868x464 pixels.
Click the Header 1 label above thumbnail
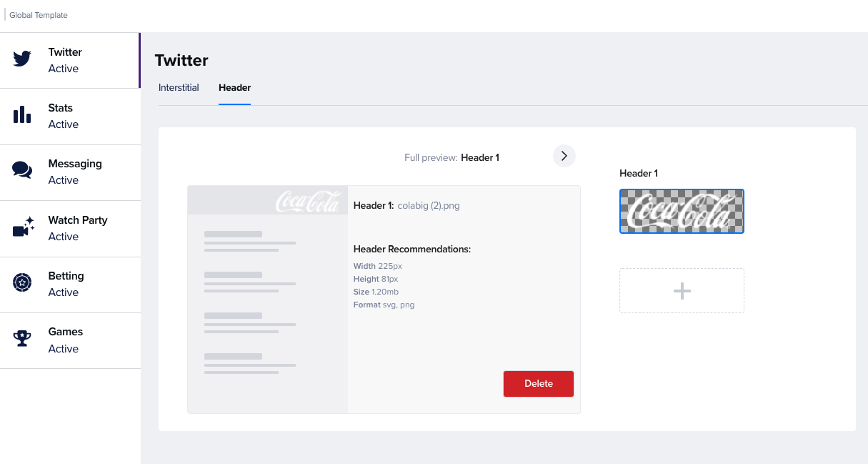(x=639, y=173)
